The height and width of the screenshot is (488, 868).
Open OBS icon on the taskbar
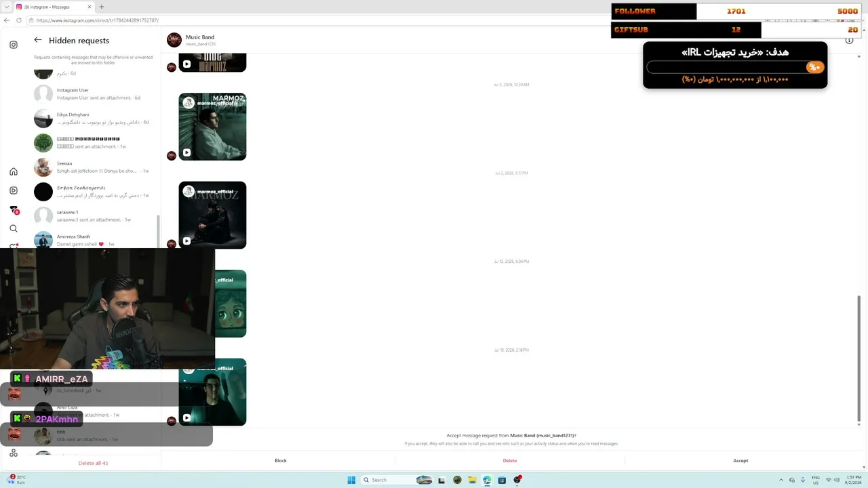(x=517, y=480)
